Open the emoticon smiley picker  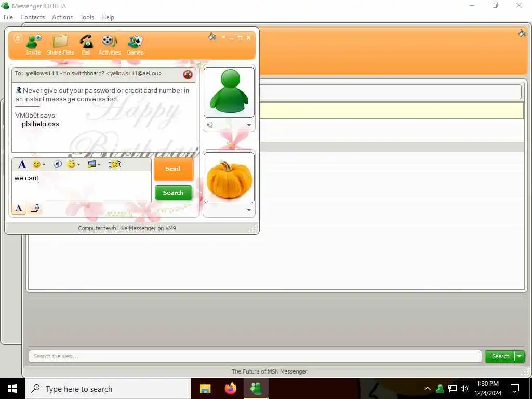(36, 165)
